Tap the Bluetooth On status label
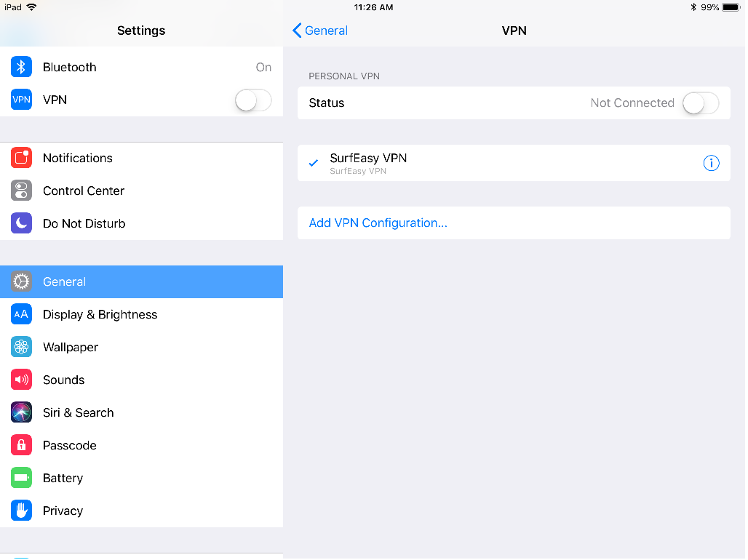This screenshot has width=748, height=560. [x=263, y=67]
